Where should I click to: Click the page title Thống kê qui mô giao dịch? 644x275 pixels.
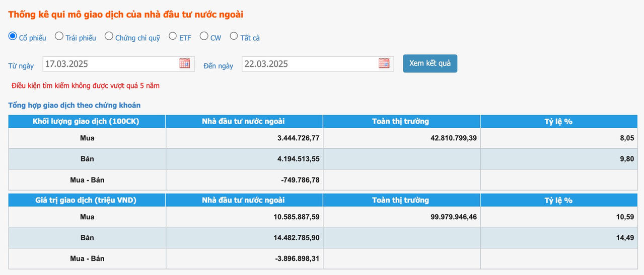click(126, 15)
